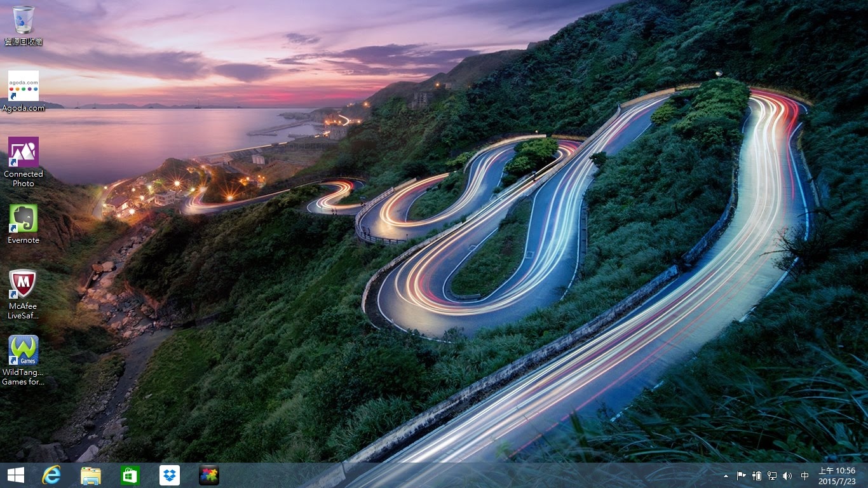Screen dimensions: 868x488
Task: Select the Agoda.com desktop shortcut
Action: 24,91
